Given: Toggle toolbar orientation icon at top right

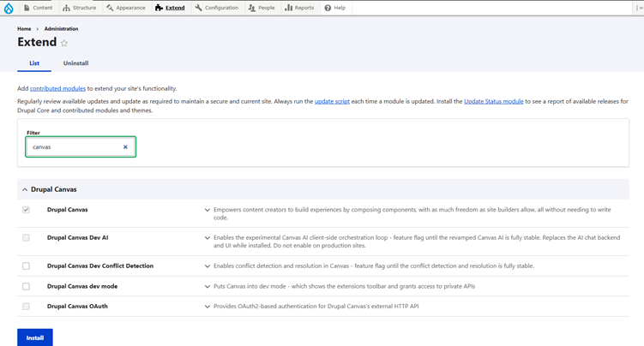Looking at the screenshot, I should pos(639,8).
